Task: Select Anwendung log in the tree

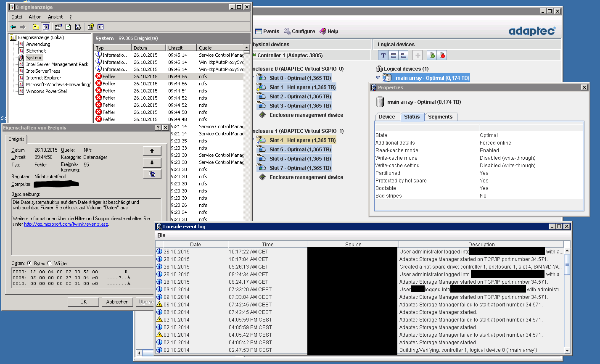Action: (x=38, y=44)
